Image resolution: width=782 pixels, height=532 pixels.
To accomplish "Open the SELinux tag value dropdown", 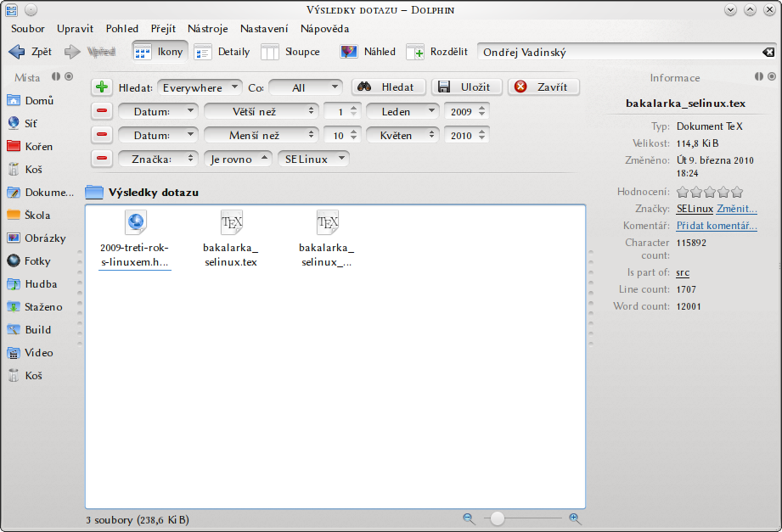I will (x=313, y=159).
